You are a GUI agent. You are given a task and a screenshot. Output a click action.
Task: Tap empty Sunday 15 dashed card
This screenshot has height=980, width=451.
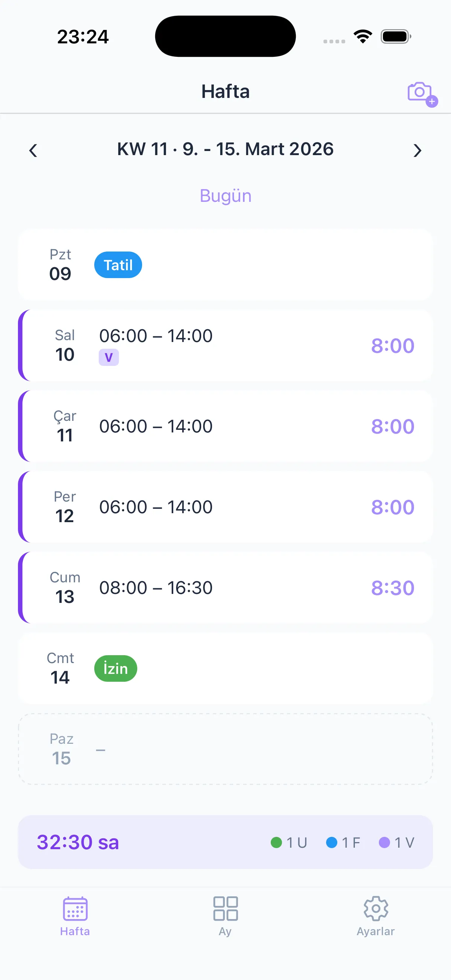coord(225,749)
